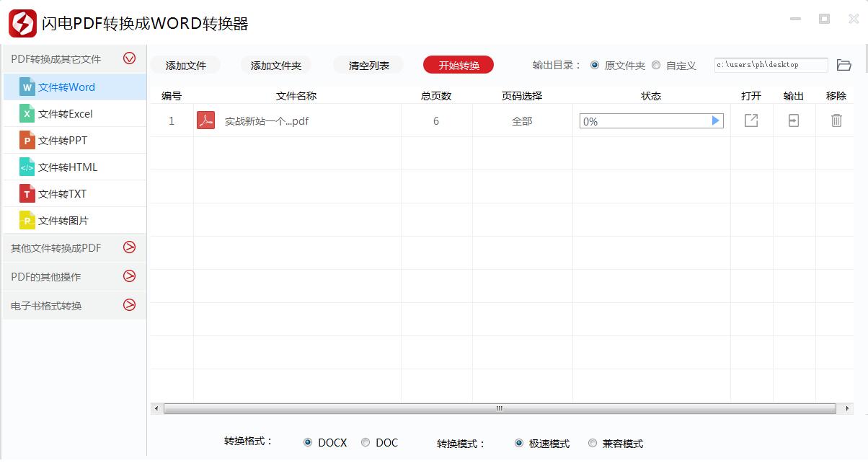Screen dimensions: 868x466
Task: Select the 自定义 output directory option
Action: [656, 65]
